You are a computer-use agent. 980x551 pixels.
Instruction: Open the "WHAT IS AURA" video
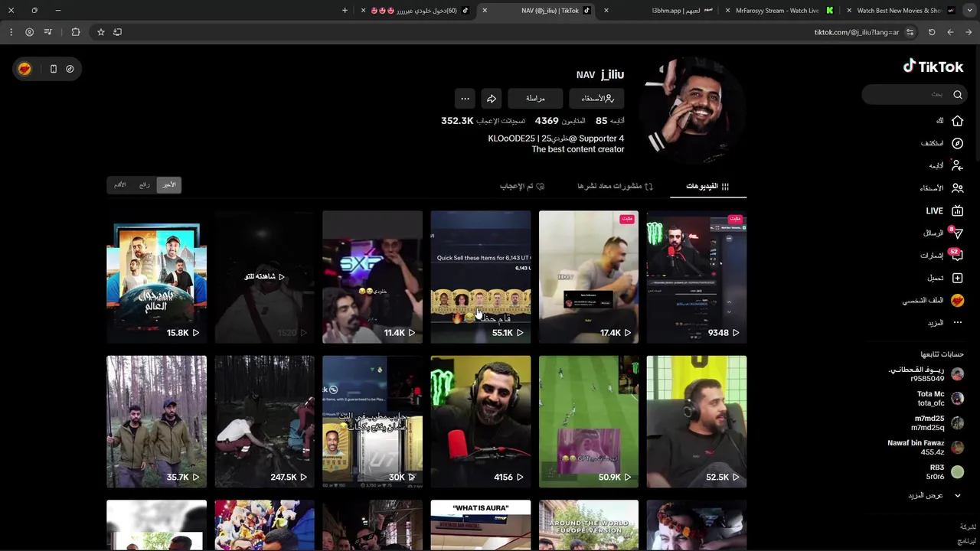pyautogui.click(x=480, y=526)
